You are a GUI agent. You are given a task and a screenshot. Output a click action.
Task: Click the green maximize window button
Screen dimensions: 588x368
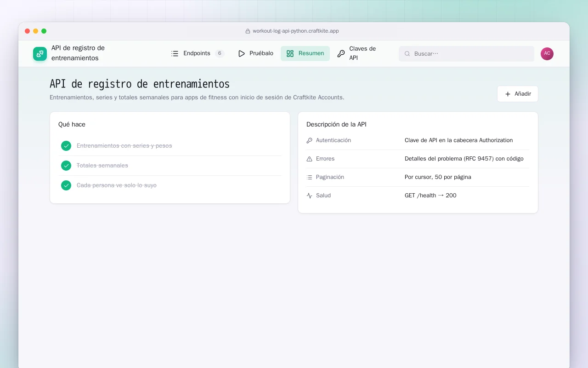point(44,31)
